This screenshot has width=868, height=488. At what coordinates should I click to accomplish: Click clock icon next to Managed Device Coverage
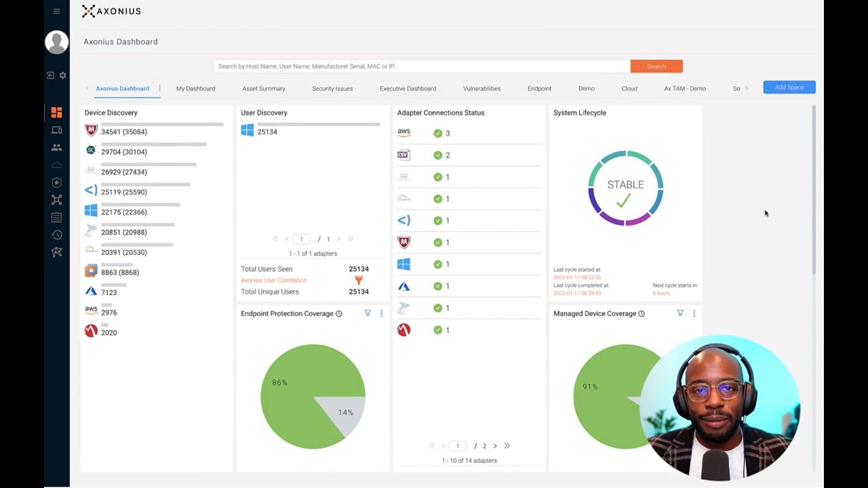point(642,314)
